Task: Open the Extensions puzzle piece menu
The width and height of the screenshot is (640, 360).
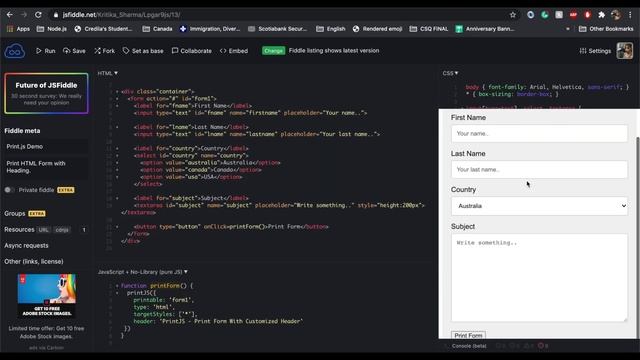Action: pos(601,15)
